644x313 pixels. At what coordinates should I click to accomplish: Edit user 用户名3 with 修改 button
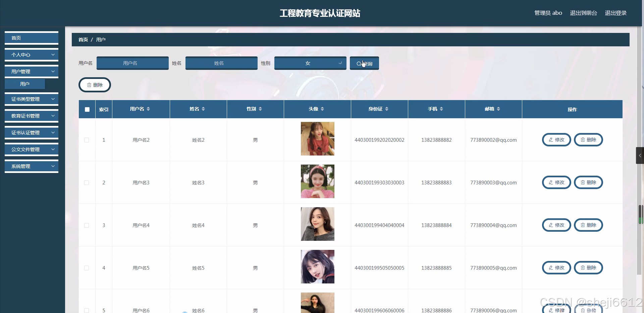pos(556,182)
